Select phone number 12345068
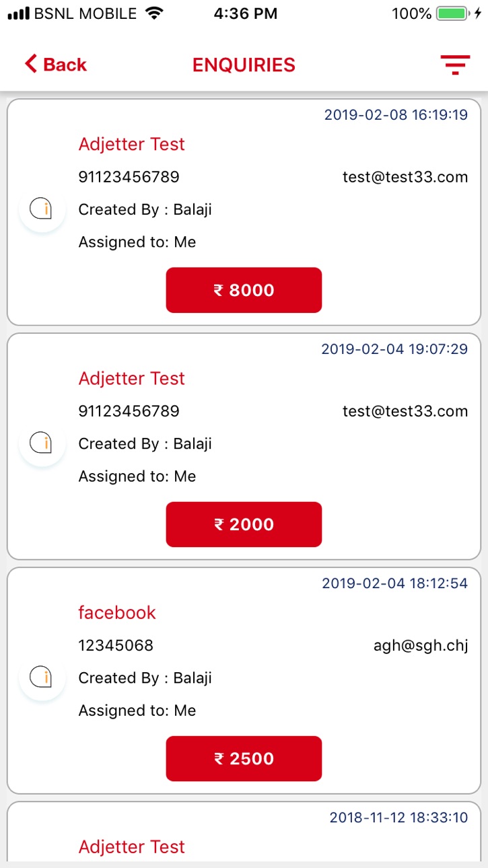Screen dimensions: 488x868 pyautogui.click(x=116, y=645)
